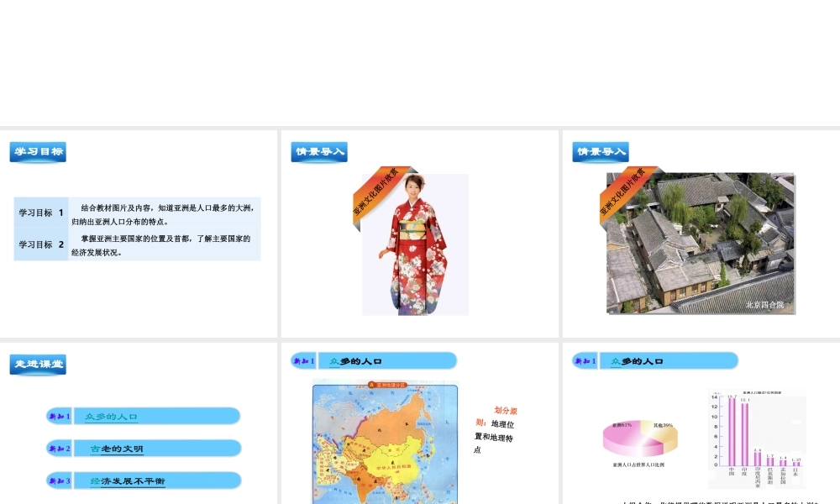840x504 pixels.
Task: Select the woman in red kimono picture
Action: tap(415, 244)
